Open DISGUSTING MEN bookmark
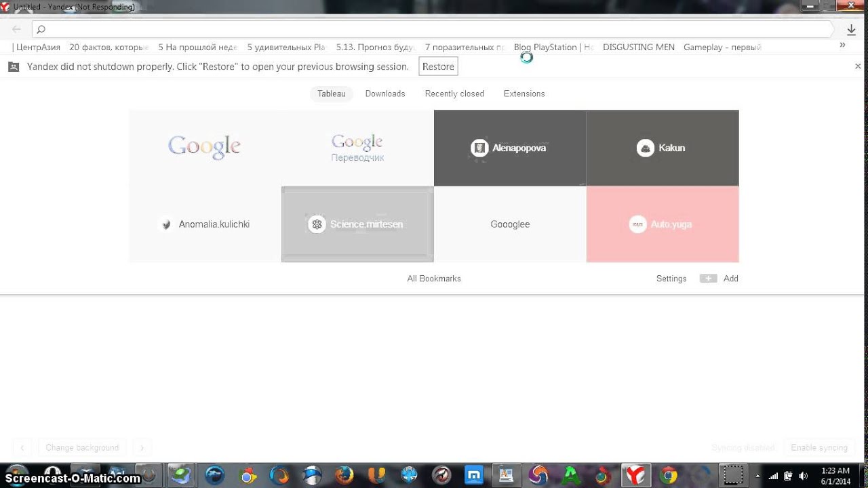Screen dimensions: 868x488 [638, 47]
